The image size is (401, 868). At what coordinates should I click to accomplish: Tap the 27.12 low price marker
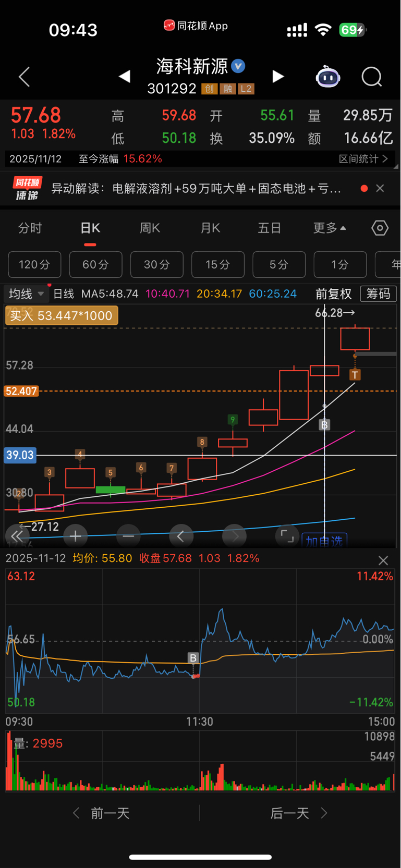click(40, 527)
